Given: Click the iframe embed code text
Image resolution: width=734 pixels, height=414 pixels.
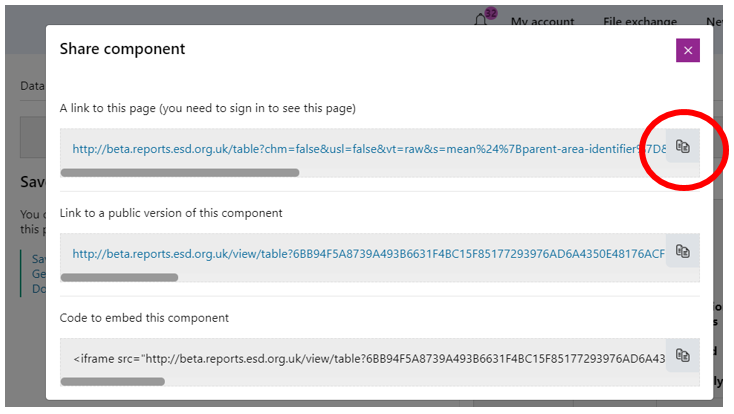Looking at the screenshot, I should [369, 359].
